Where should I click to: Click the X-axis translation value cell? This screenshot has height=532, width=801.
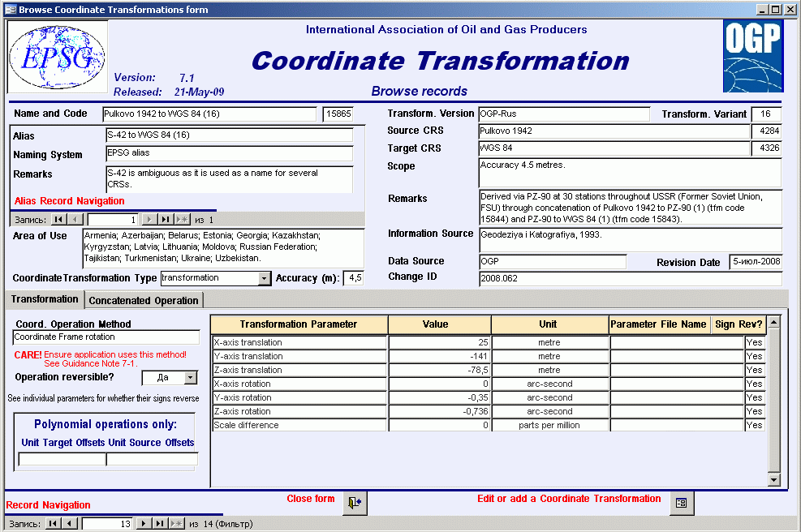pos(439,342)
